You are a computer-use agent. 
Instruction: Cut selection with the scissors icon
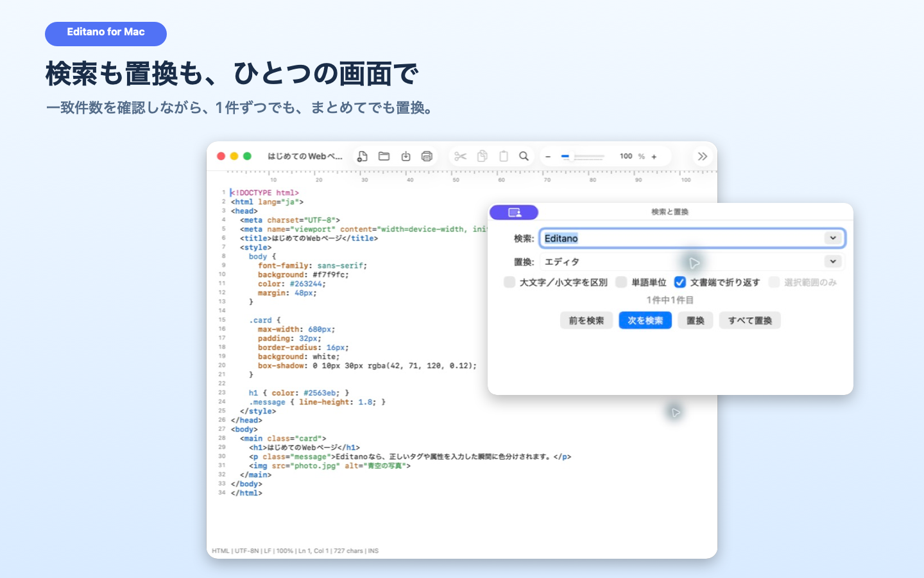(460, 156)
